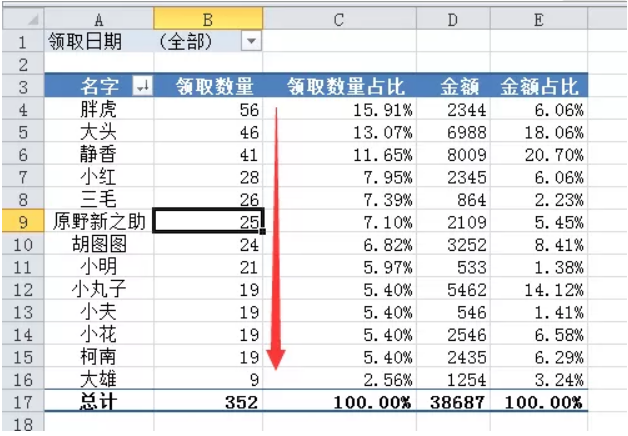Open the 领取日期 (全部) filter dropdown
The width and height of the screenshot is (628, 436).
tap(251, 41)
